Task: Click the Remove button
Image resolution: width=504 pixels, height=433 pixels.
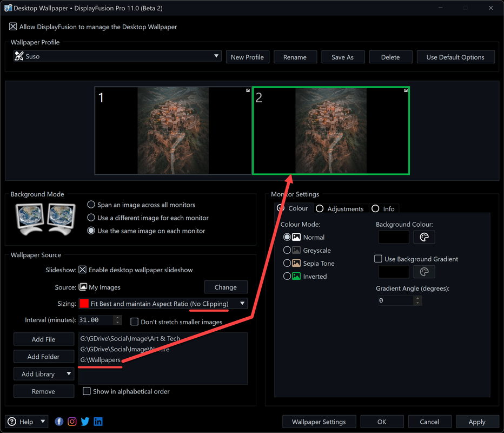Action: click(x=44, y=391)
